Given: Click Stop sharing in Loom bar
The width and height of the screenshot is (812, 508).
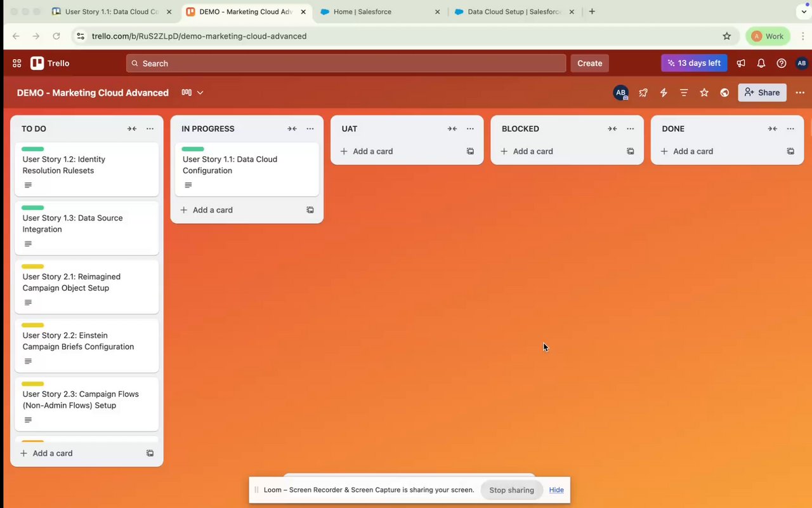Looking at the screenshot, I should pos(511,490).
